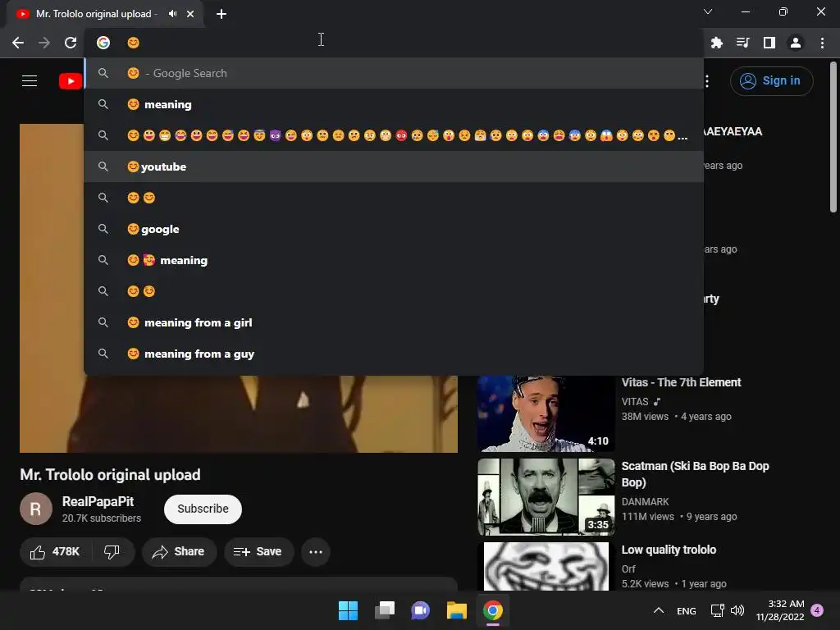Open the ENG language indicator
The image size is (840, 630).
tap(687, 610)
